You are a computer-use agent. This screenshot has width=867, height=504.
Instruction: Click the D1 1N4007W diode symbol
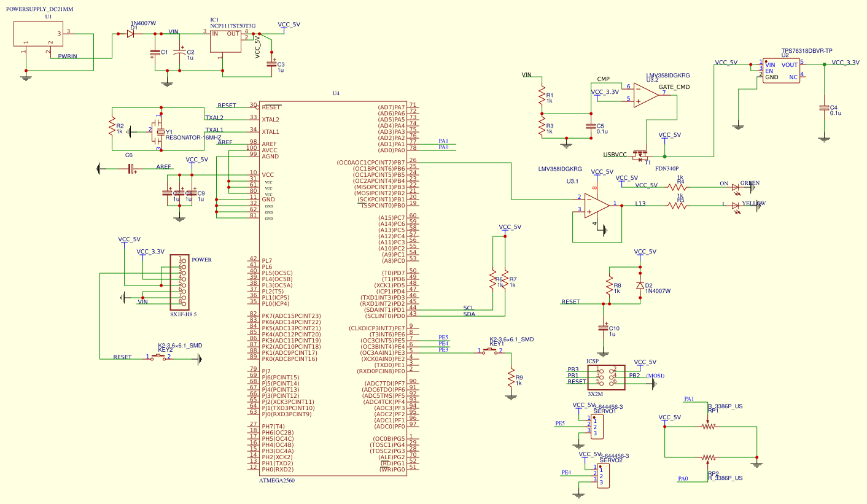[x=130, y=34]
